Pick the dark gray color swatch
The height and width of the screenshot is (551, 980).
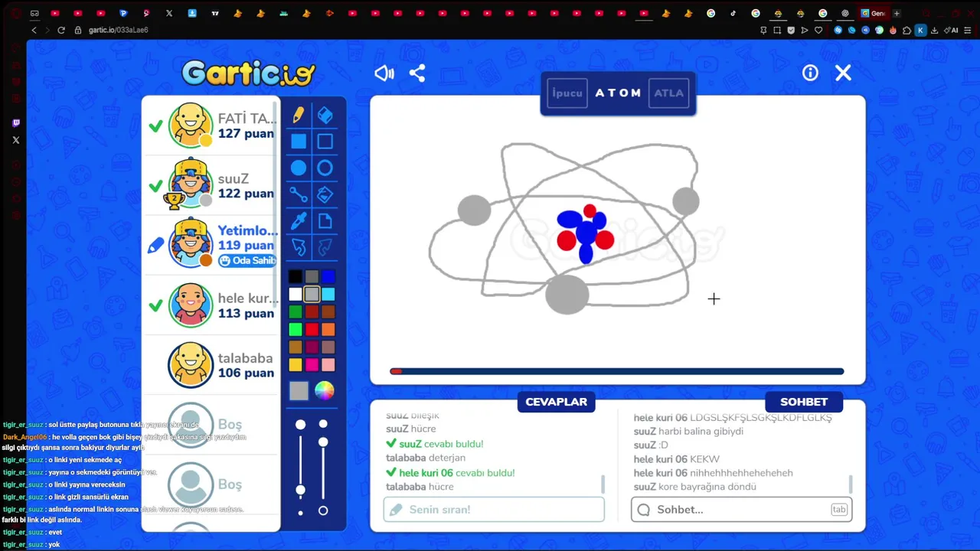click(x=312, y=277)
